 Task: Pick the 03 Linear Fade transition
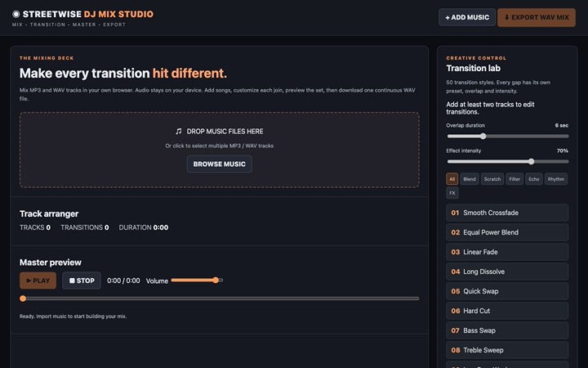[x=507, y=252]
